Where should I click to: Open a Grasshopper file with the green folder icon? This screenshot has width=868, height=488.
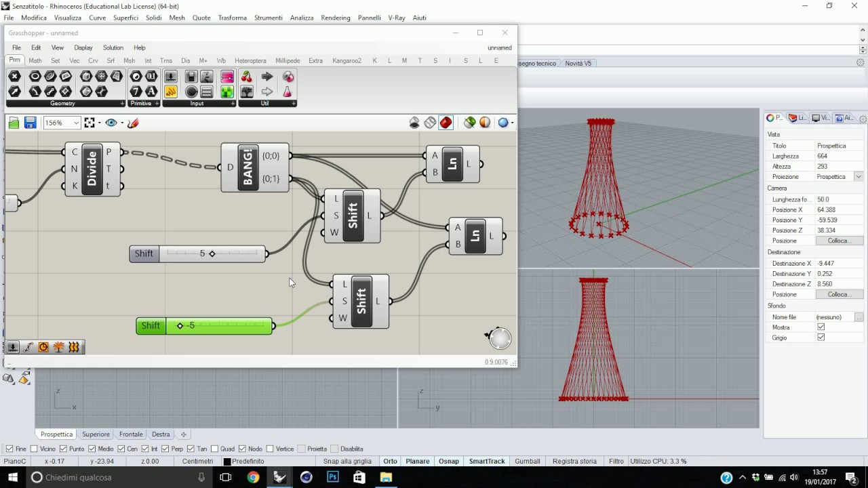pos(14,123)
